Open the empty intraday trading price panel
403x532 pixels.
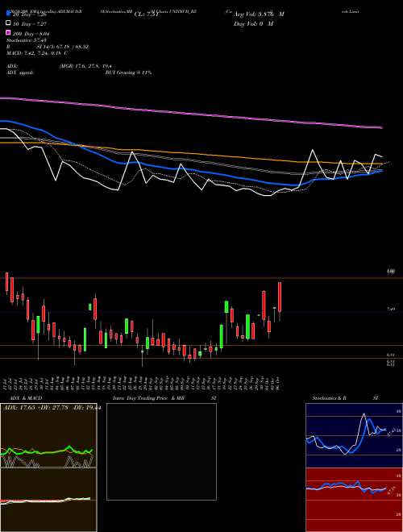click(161, 451)
